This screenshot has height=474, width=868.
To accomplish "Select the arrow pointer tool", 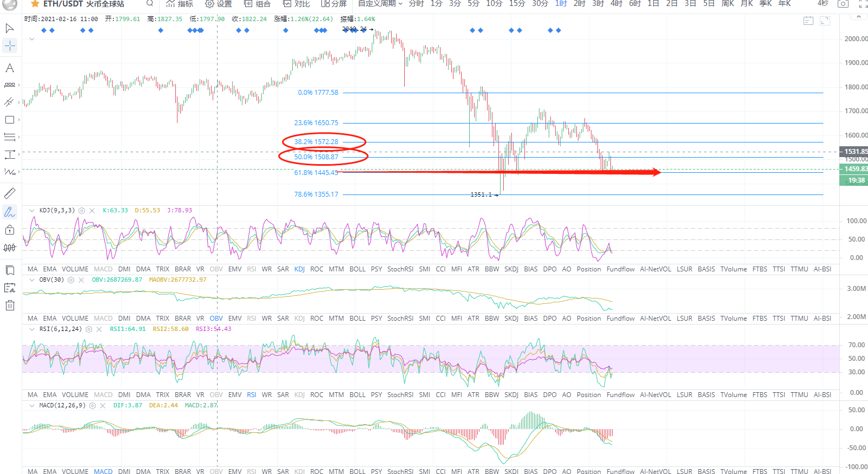I will point(10,28).
